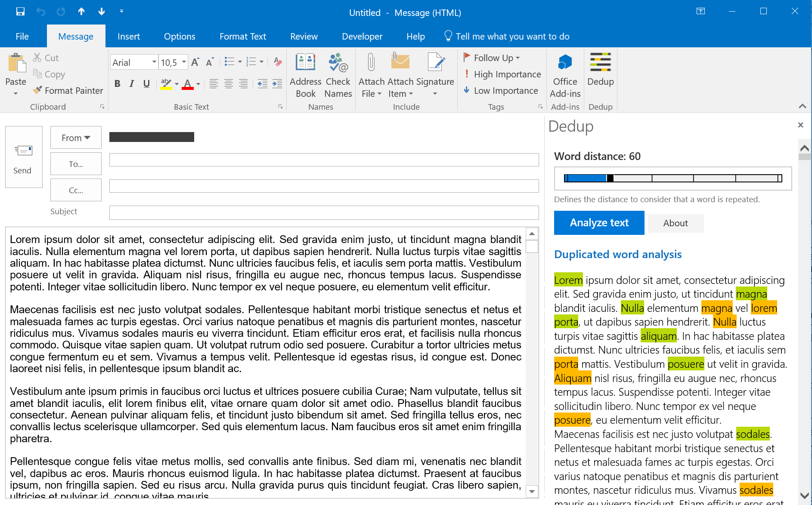This screenshot has height=505, width=812.
Task: Cut the selected text
Action: pyautogui.click(x=46, y=58)
